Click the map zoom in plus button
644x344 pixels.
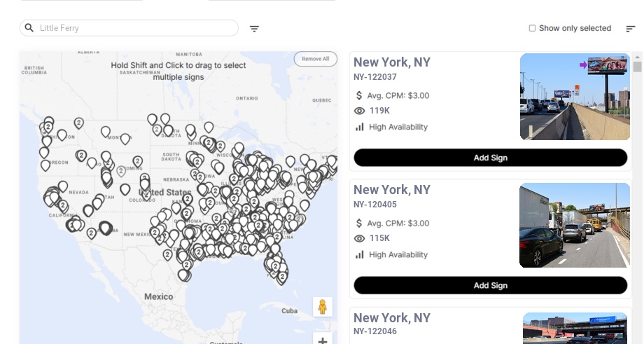point(323,340)
